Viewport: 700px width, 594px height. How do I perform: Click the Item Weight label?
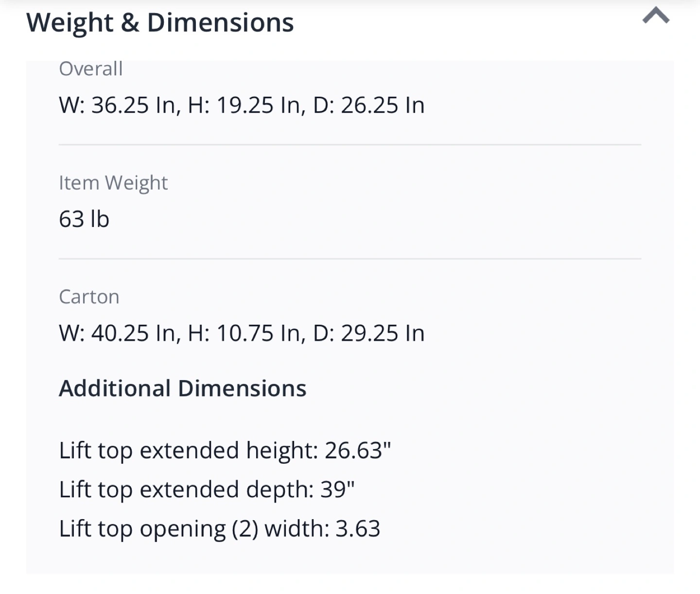tap(113, 183)
